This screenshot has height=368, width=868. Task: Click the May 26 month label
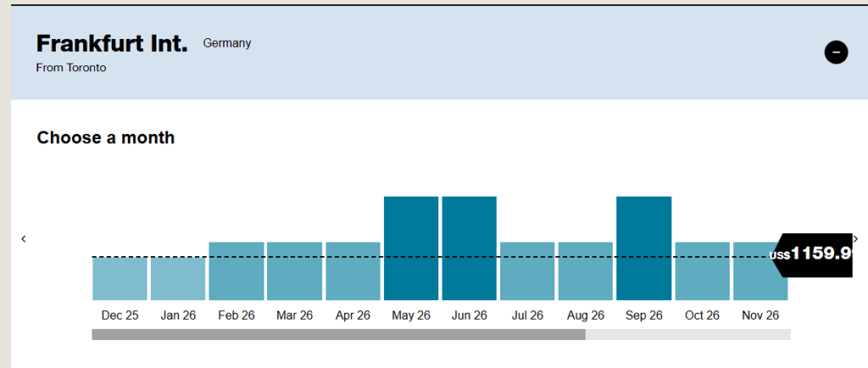pyautogui.click(x=411, y=315)
